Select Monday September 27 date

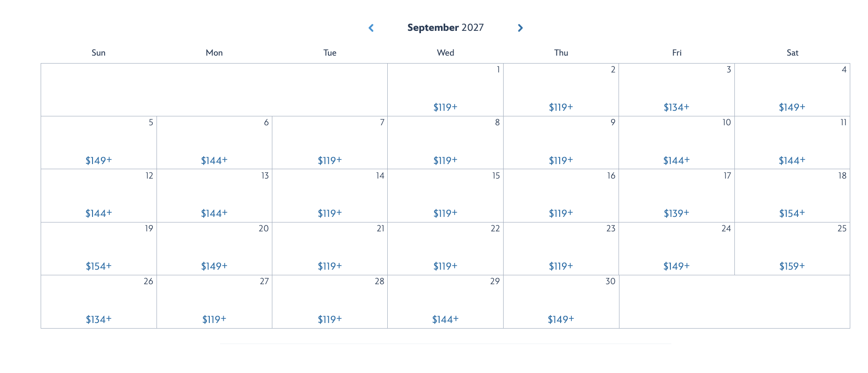[x=214, y=302]
